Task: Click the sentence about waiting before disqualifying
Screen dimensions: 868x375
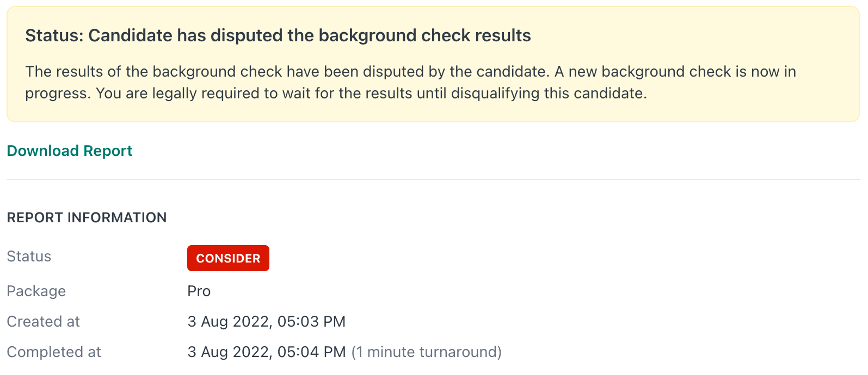Action: (x=371, y=93)
